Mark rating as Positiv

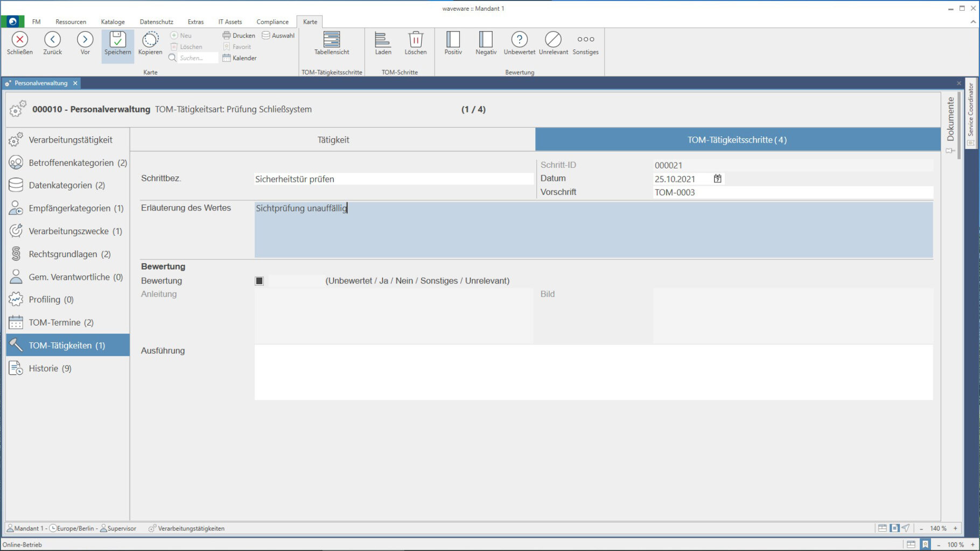[x=453, y=43]
